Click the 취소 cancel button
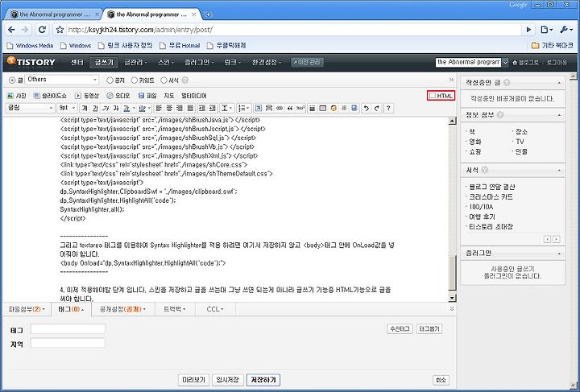 tap(441, 380)
